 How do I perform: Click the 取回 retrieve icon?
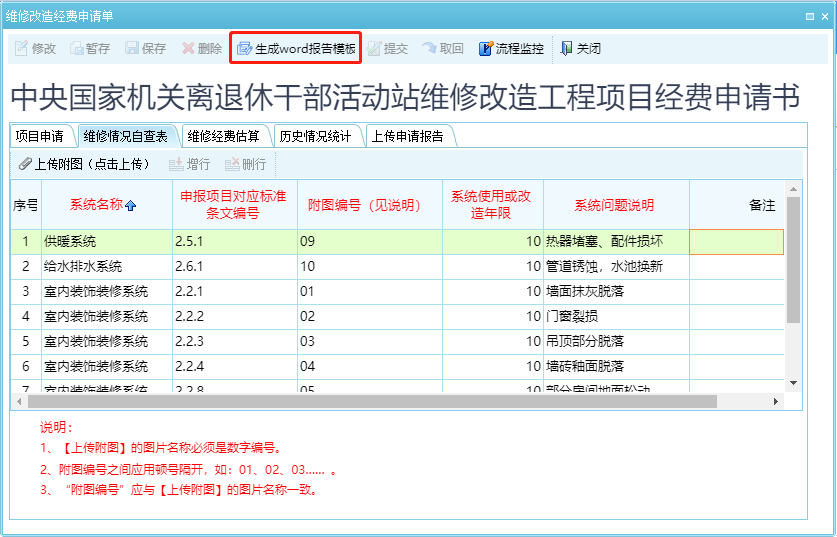(430, 48)
